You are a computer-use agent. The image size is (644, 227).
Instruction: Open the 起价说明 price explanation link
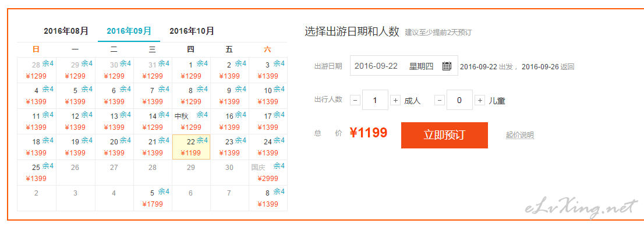[x=519, y=135]
